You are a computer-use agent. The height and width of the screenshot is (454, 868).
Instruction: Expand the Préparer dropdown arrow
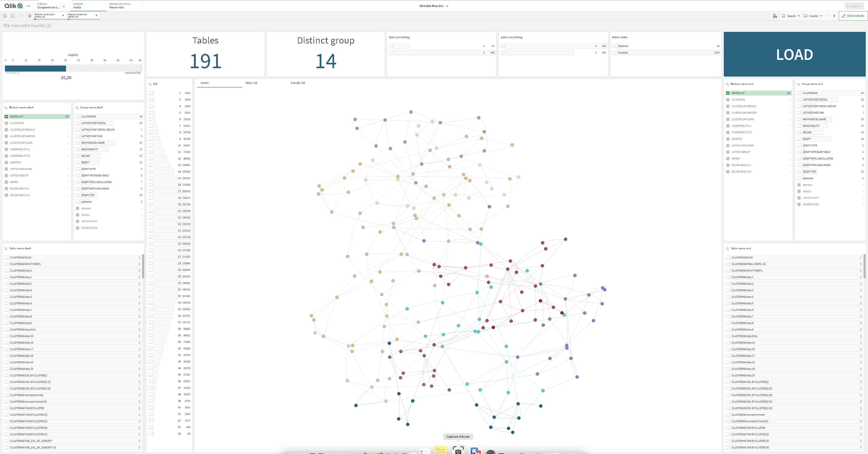click(63, 6)
